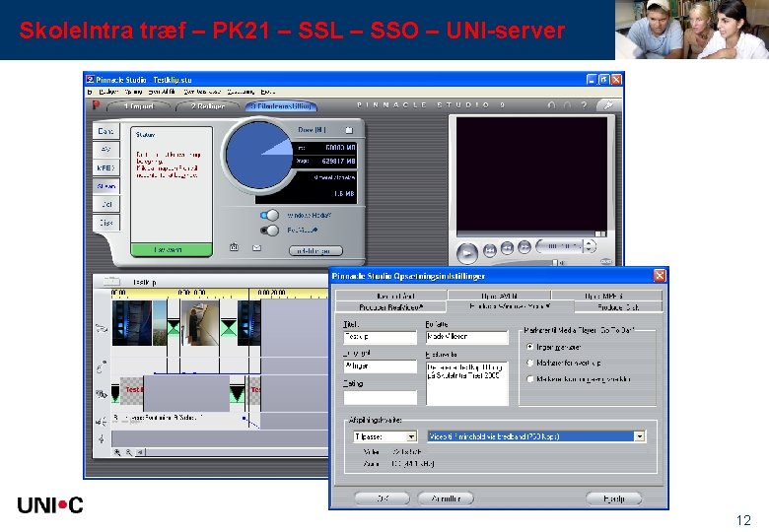Click the DVD mode icon in player
The image size is (769, 532).
606,262
